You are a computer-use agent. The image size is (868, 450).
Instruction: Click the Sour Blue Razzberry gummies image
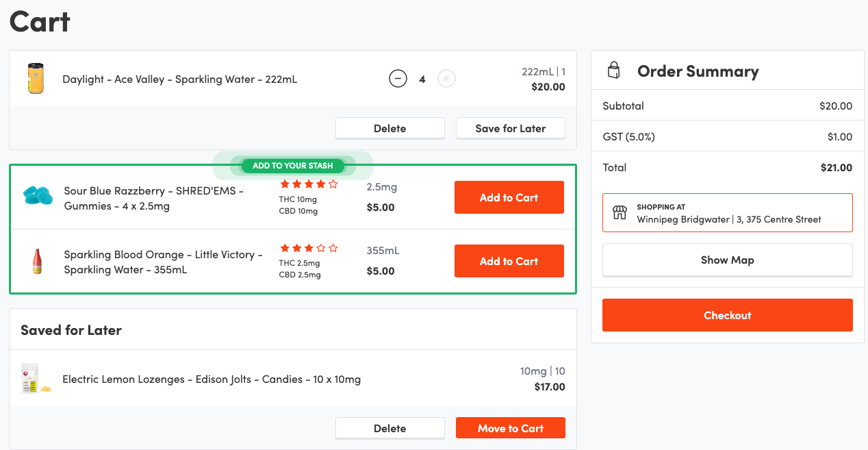(x=38, y=197)
